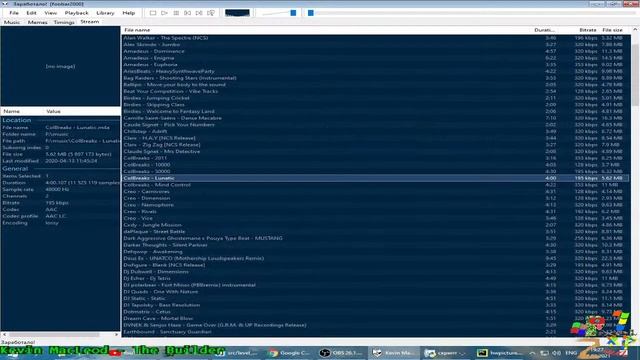Select highlighted track ColBreakz - Lunatic
Image resolution: width=640 pixels, height=360 pixels.
point(376,178)
